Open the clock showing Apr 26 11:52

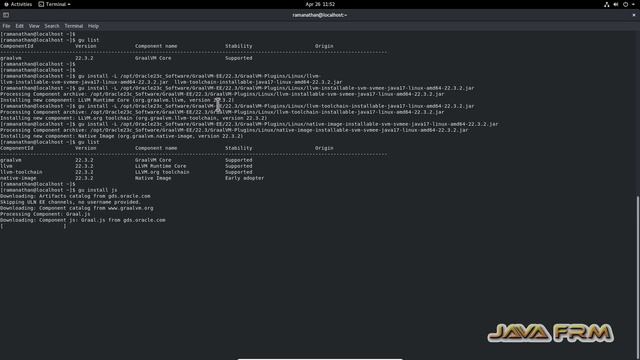coord(320,4)
